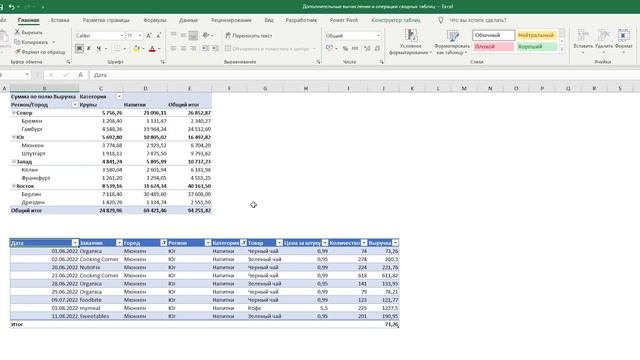Open the Формулы ribbon tab

click(x=155, y=20)
